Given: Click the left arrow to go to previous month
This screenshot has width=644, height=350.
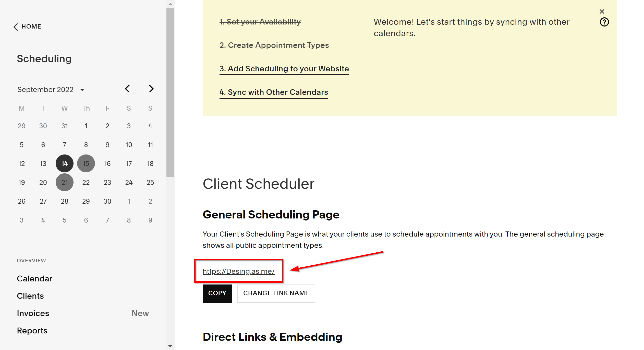Looking at the screenshot, I should pyautogui.click(x=128, y=89).
